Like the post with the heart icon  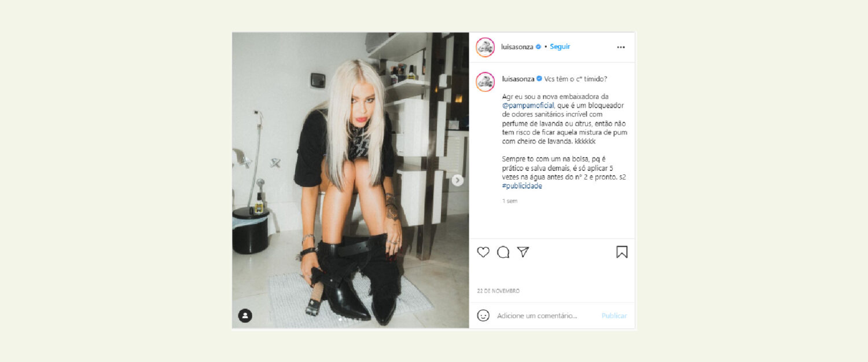coord(483,252)
